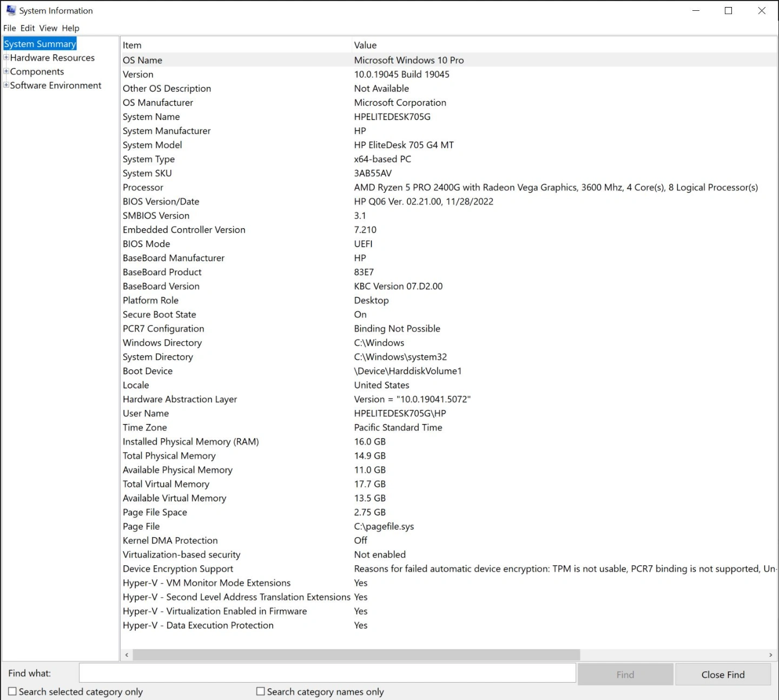The height and width of the screenshot is (700, 779).
Task: Select Installed Physical Memory (RAM) row
Action: pyautogui.click(x=449, y=441)
